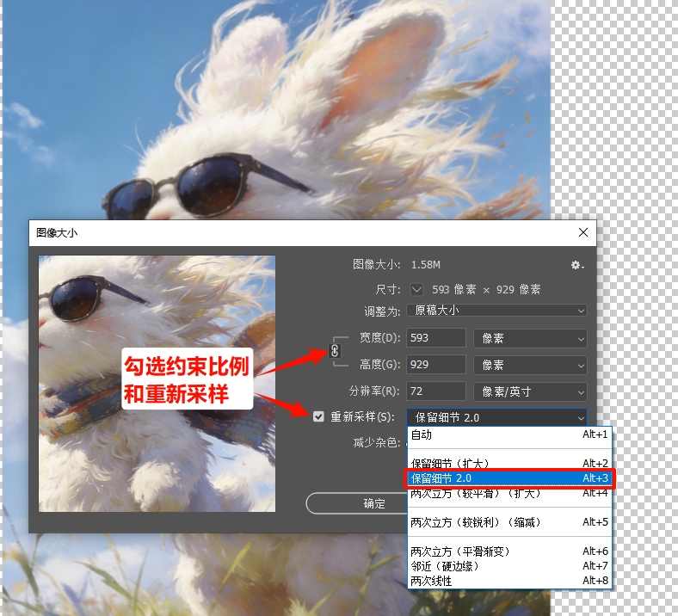This screenshot has height=616, width=678.
Task: Click the 减少杂色 label
Action: (376, 443)
